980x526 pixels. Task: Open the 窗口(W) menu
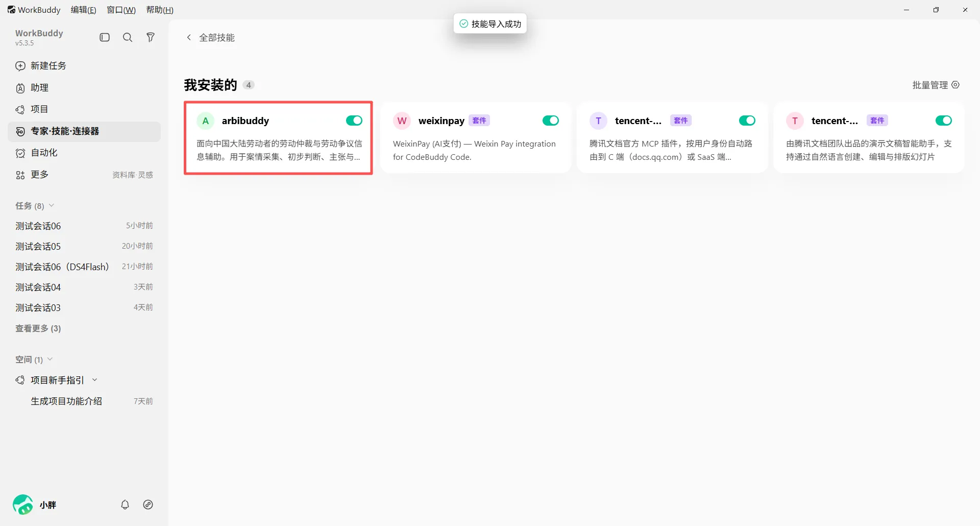[x=121, y=10]
